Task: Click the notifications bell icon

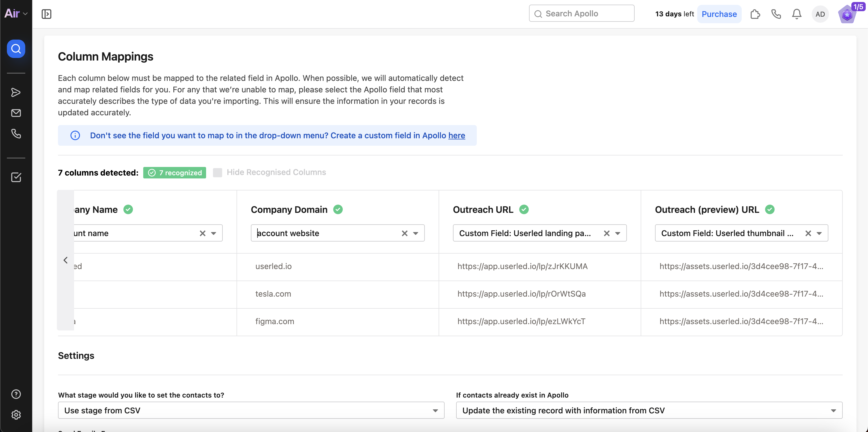Action: (797, 14)
